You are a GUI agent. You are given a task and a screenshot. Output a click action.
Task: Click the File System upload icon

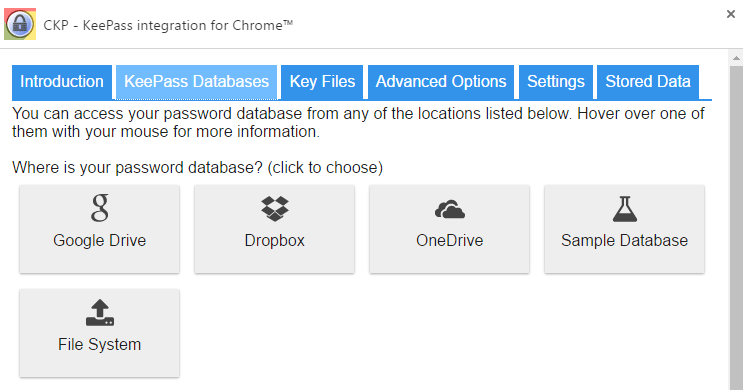pyautogui.click(x=100, y=312)
